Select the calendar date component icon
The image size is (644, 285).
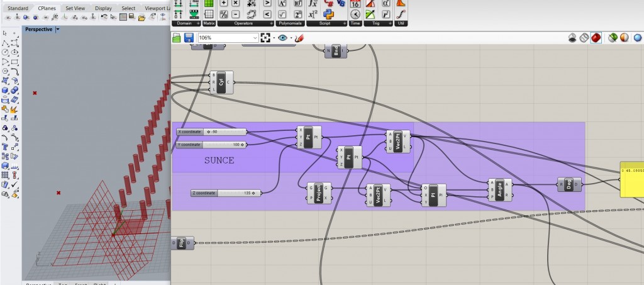(x=355, y=3)
